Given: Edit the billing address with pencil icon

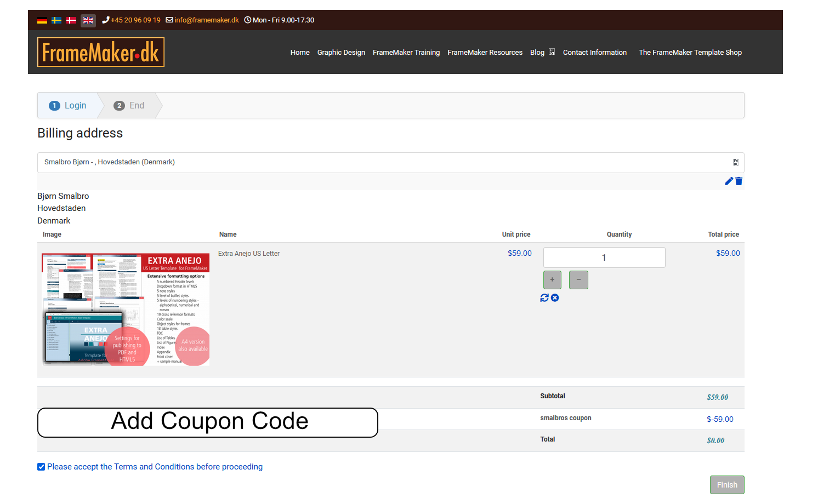Looking at the screenshot, I should [x=729, y=181].
